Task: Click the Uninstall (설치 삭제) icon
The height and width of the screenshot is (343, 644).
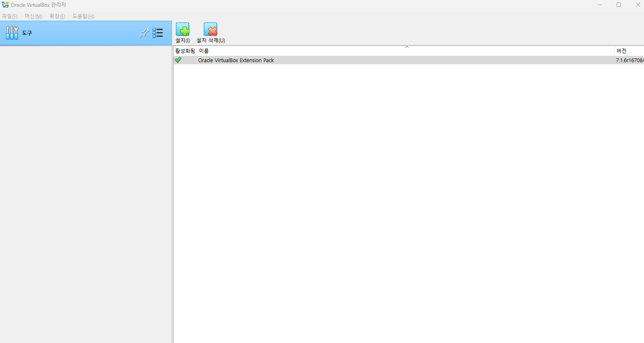Action: [x=211, y=30]
